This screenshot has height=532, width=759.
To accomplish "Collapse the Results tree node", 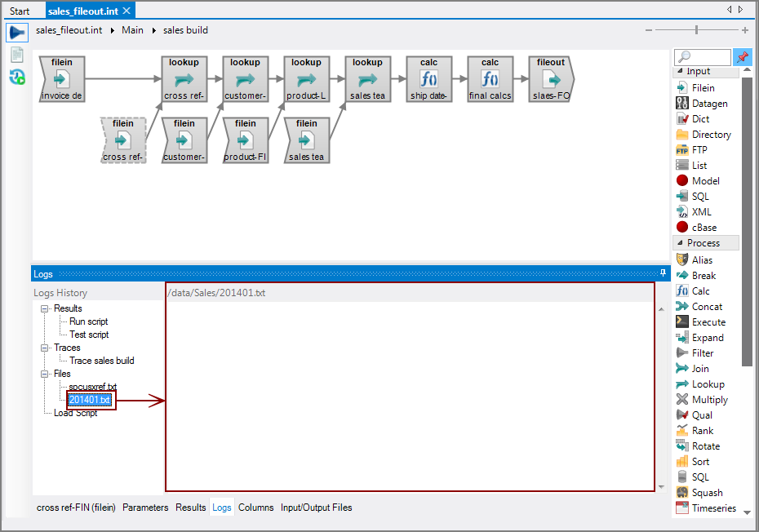I will click(x=46, y=308).
